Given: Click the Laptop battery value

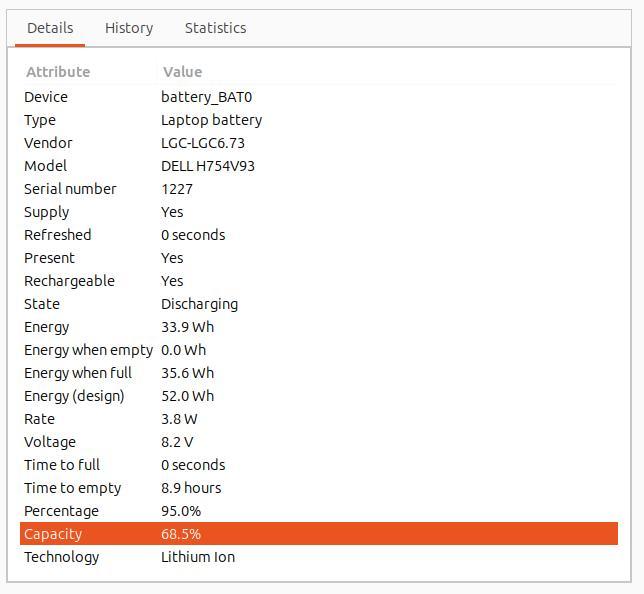Looking at the screenshot, I should click(211, 120).
